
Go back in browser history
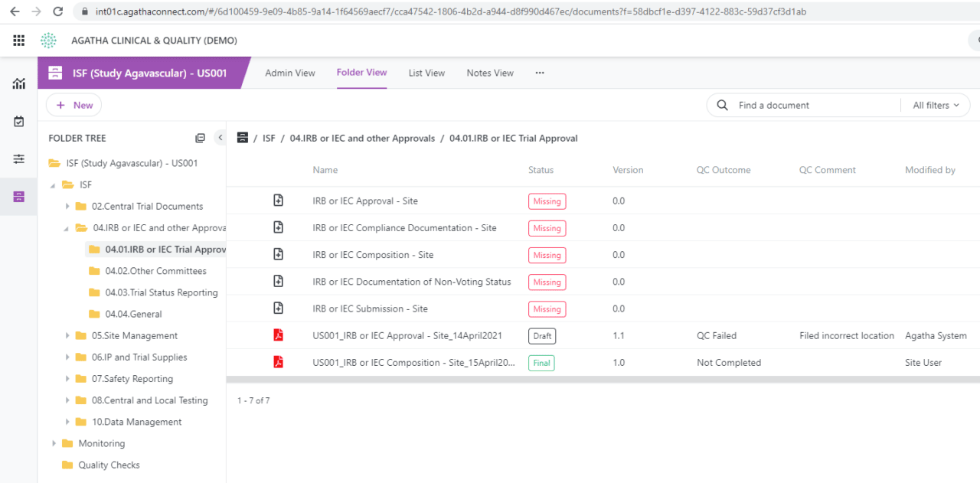coord(15,11)
